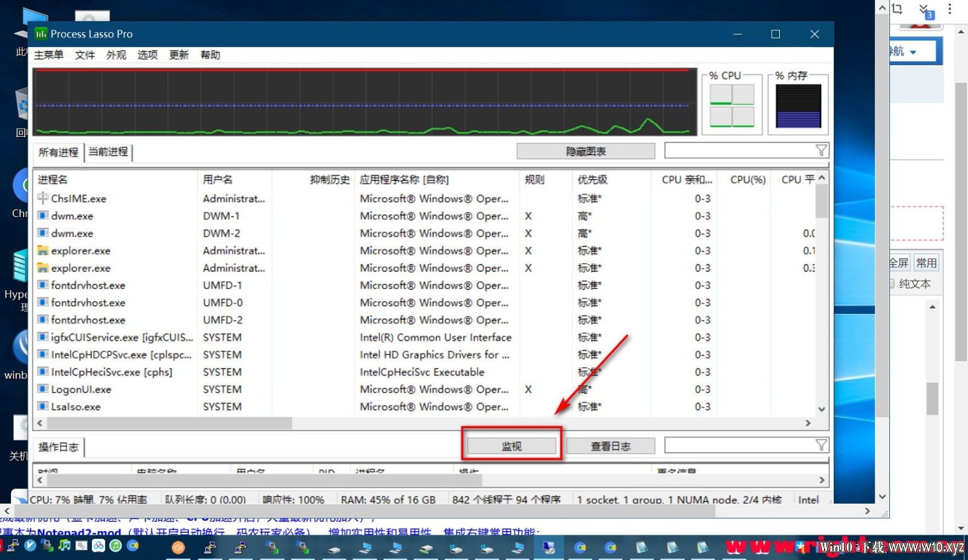Select the Lsalso.exe process icon
Image resolution: width=968 pixels, height=560 pixels.
tap(43, 406)
